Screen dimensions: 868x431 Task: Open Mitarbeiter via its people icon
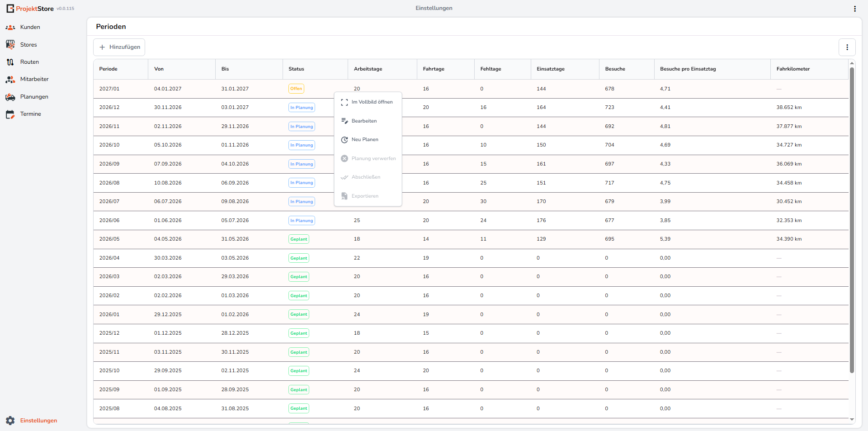pyautogui.click(x=10, y=80)
